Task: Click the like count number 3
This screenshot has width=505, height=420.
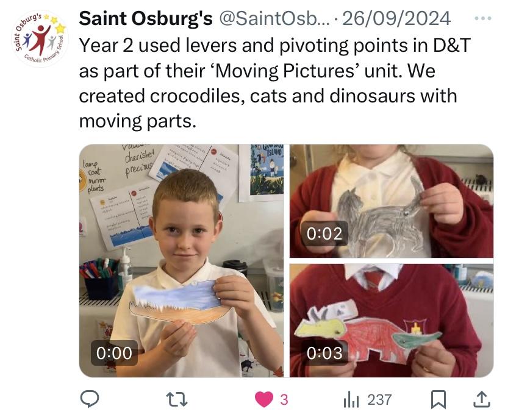Action: (x=284, y=400)
